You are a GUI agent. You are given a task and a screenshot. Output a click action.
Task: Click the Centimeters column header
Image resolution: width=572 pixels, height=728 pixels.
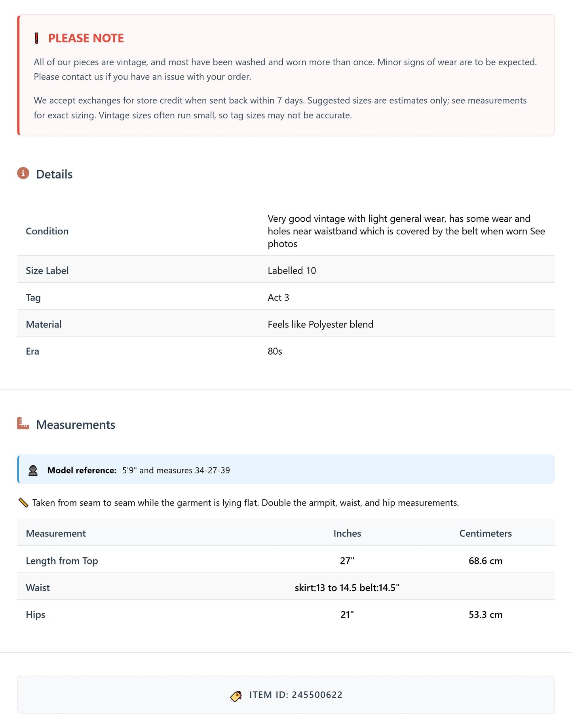(x=485, y=533)
